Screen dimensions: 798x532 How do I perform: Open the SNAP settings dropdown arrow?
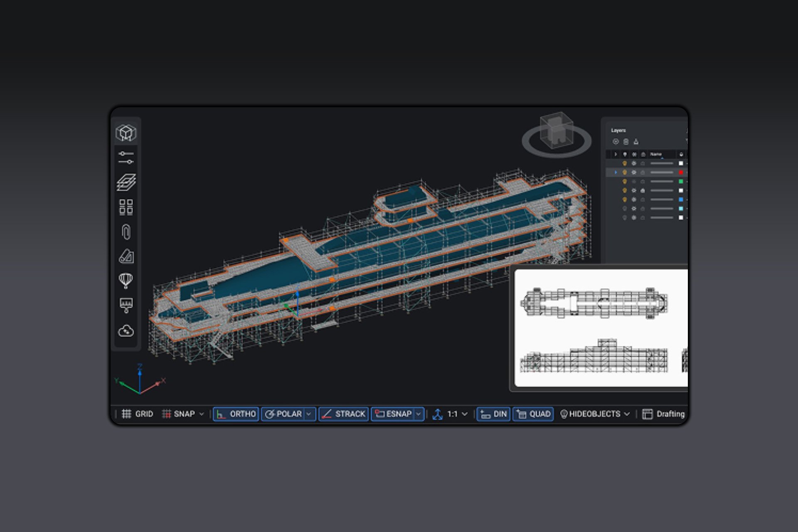(x=202, y=414)
